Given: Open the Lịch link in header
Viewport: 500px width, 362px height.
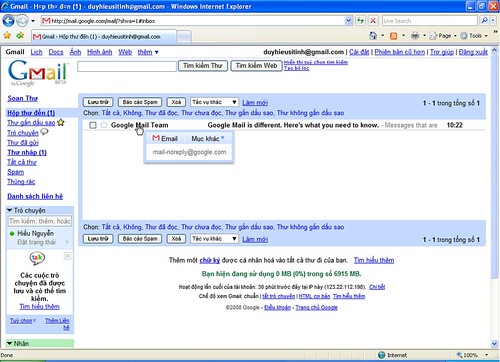Looking at the screenshot, I should [36, 52].
